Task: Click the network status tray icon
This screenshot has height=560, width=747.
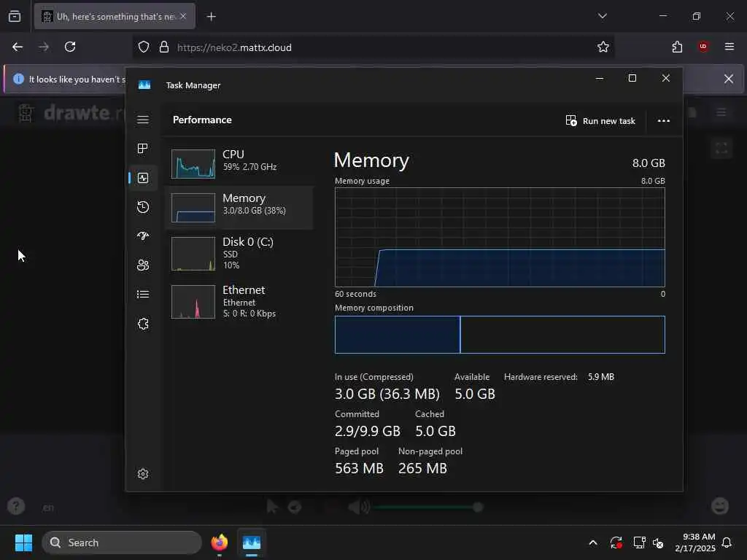Action: 639,542
